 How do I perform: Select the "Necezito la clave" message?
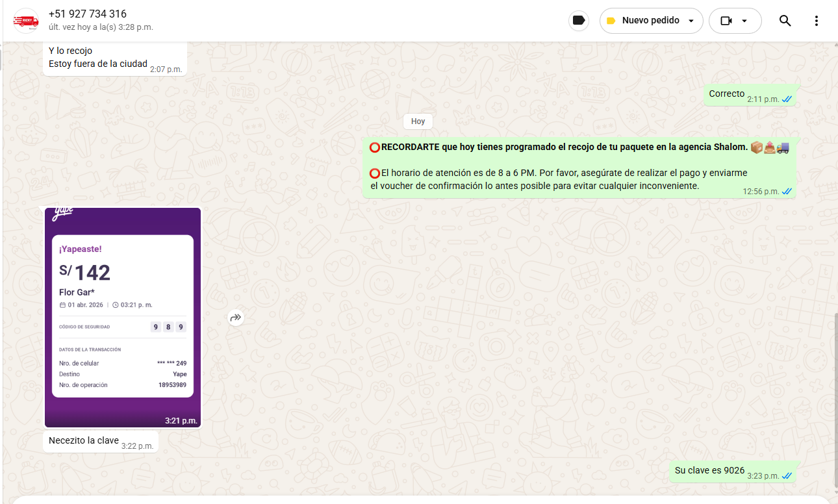point(84,440)
